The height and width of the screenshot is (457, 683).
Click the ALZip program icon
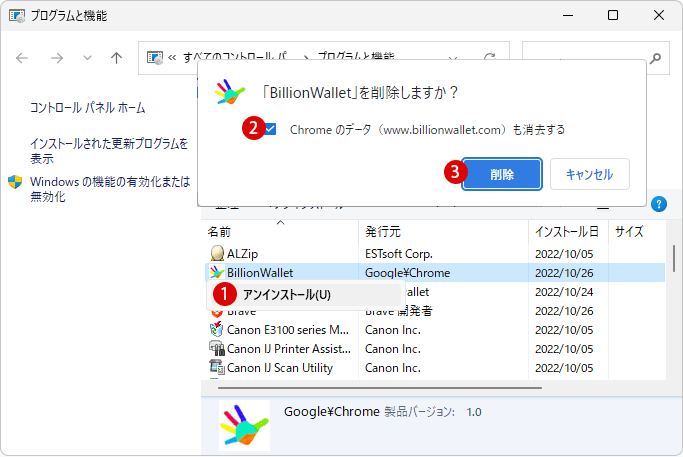click(216, 254)
